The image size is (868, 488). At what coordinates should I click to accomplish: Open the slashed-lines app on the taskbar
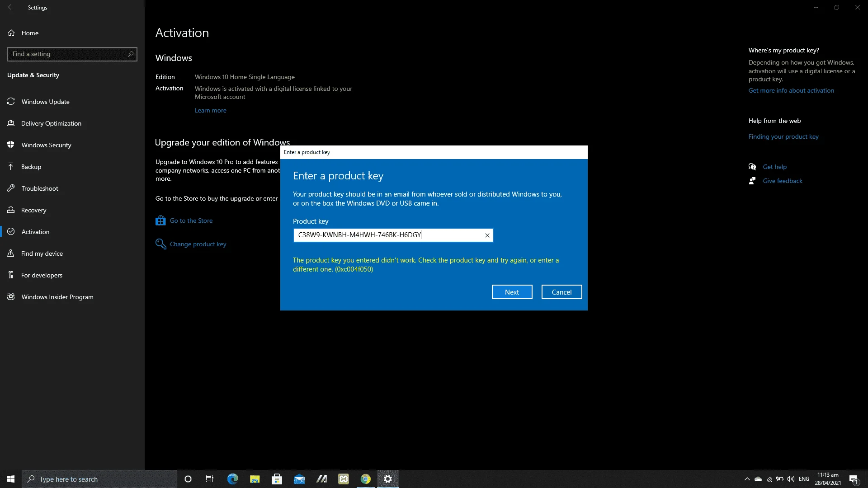click(x=321, y=479)
